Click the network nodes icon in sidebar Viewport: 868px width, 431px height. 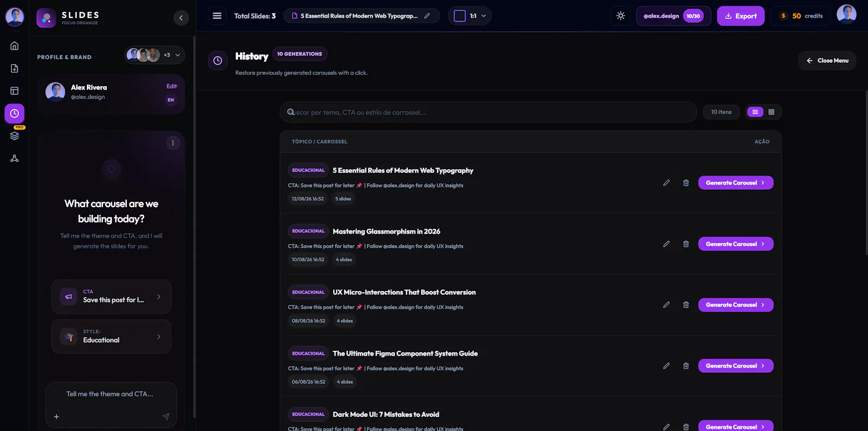click(x=15, y=158)
